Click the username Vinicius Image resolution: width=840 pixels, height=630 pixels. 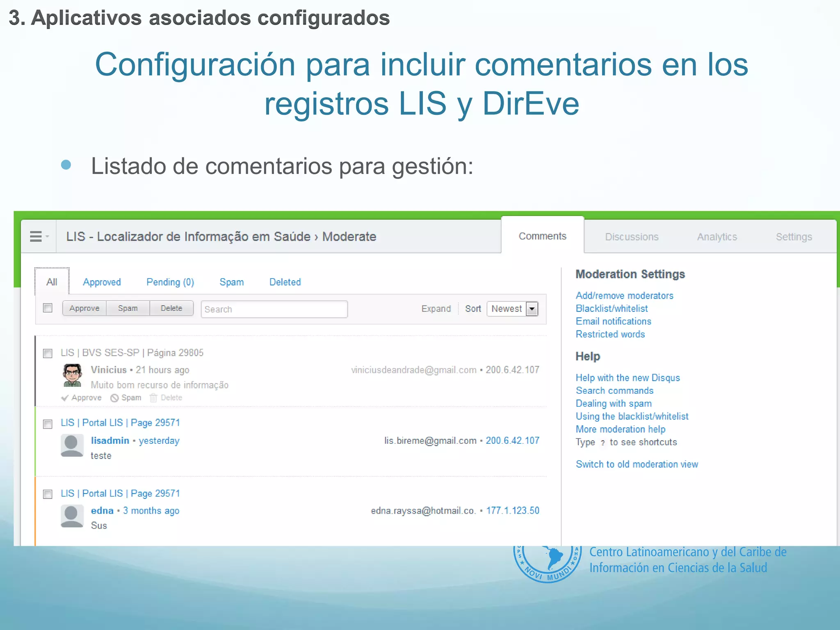[x=109, y=370]
